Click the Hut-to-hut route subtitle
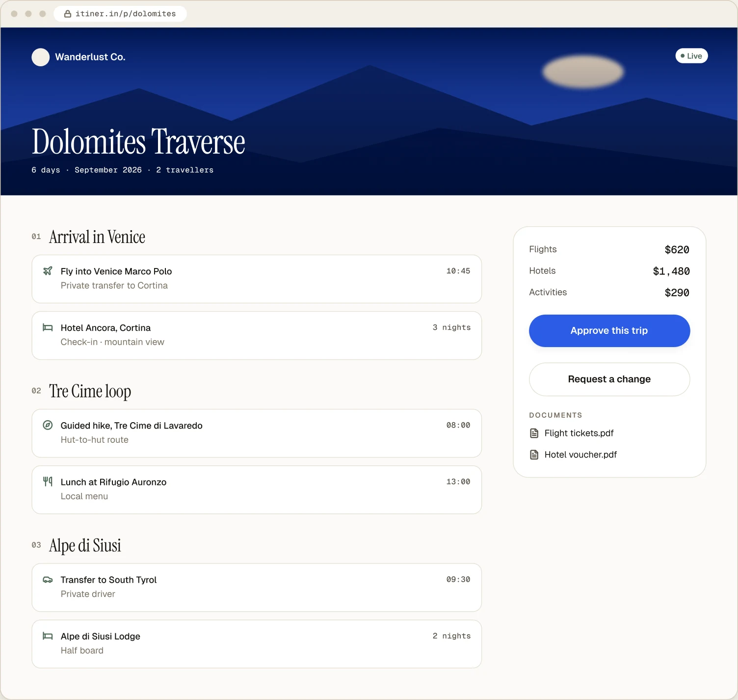738x700 pixels. point(94,440)
